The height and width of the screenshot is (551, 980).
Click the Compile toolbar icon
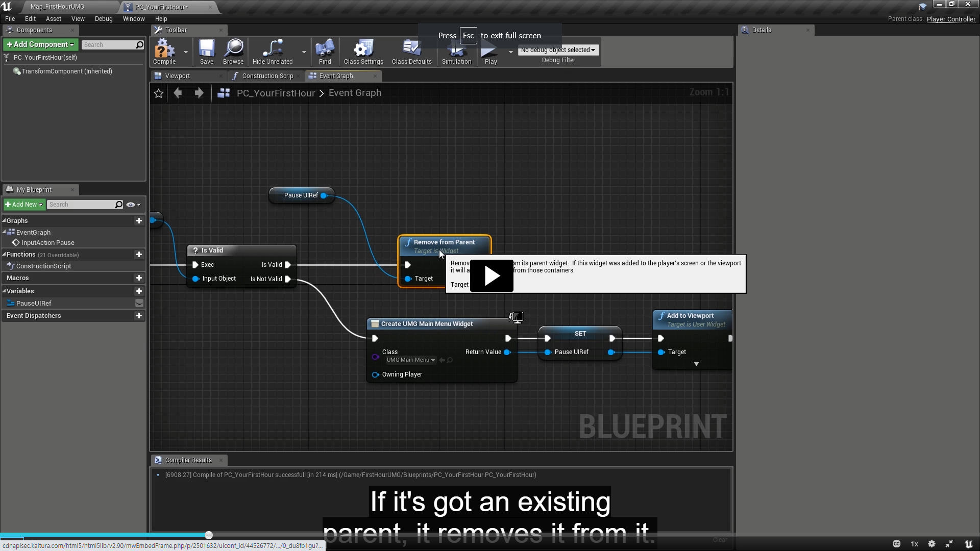(x=164, y=52)
